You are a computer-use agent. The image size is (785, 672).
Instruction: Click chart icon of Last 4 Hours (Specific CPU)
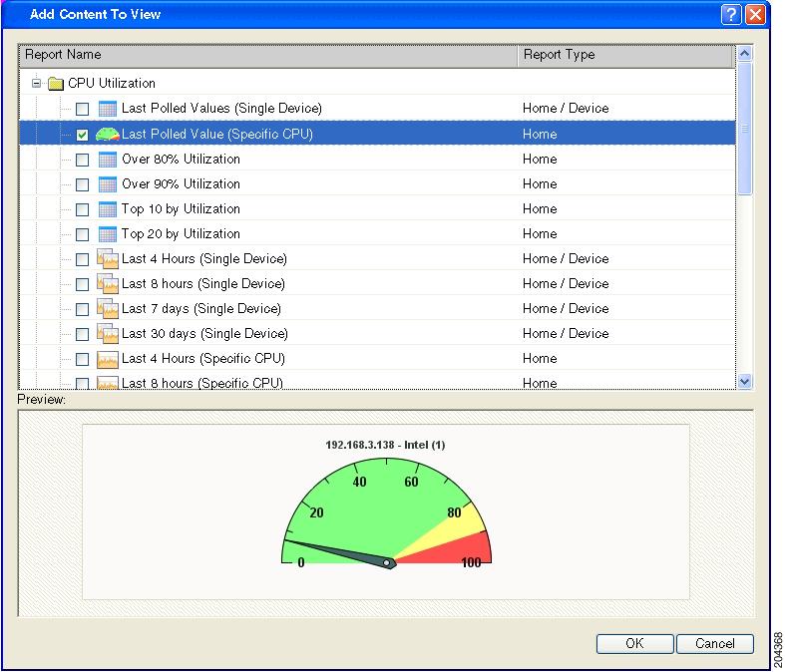pos(107,359)
